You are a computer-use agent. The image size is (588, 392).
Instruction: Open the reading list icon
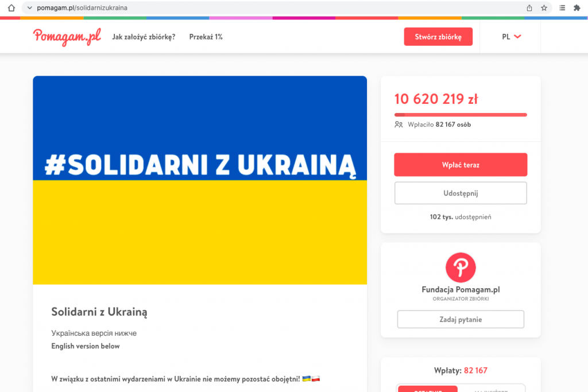click(562, 8)
